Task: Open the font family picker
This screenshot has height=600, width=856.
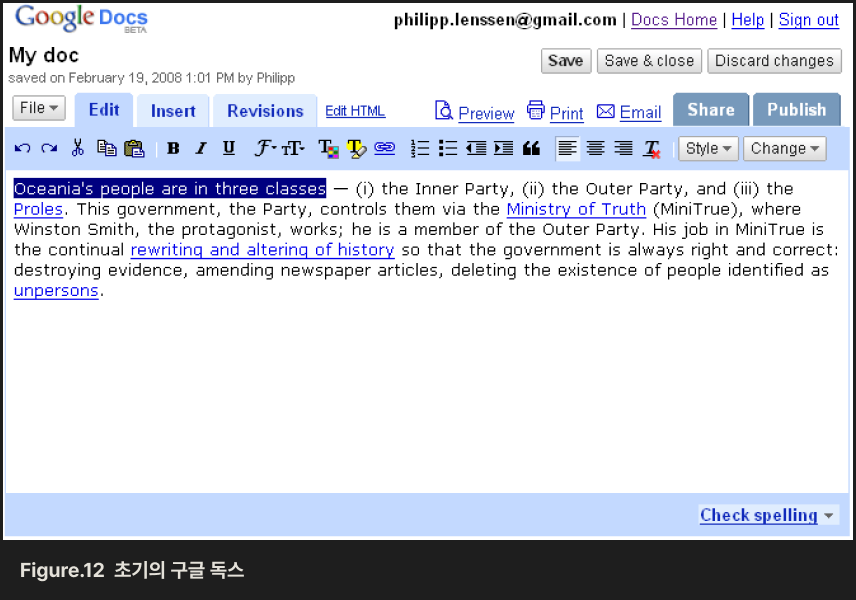Action: click(265, 148)
